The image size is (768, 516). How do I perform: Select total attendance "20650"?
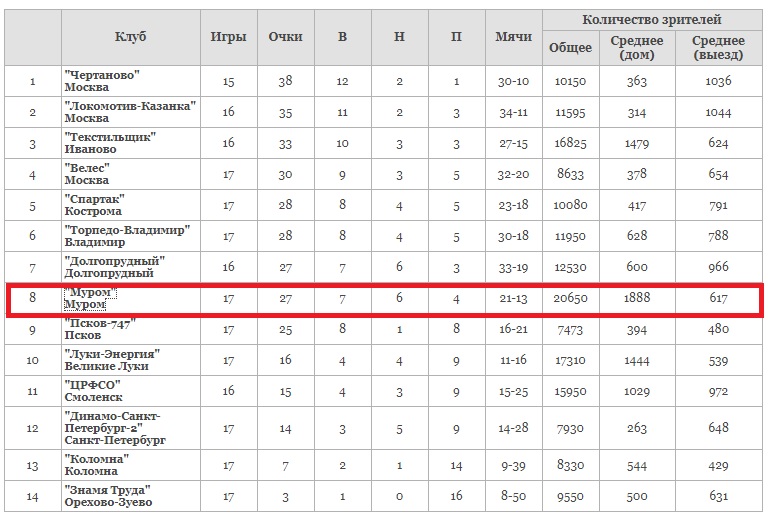tap(571, 298)
